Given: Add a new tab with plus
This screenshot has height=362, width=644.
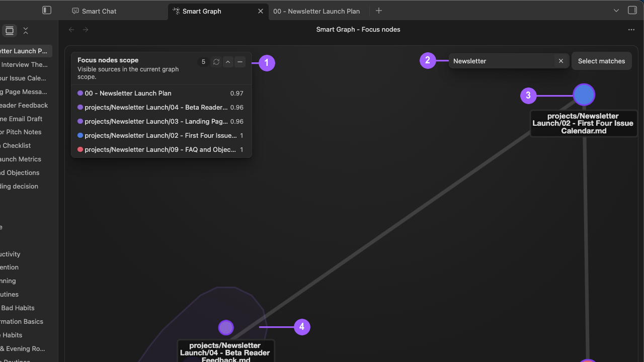Looking at the screenshot, I should (379, 11).
